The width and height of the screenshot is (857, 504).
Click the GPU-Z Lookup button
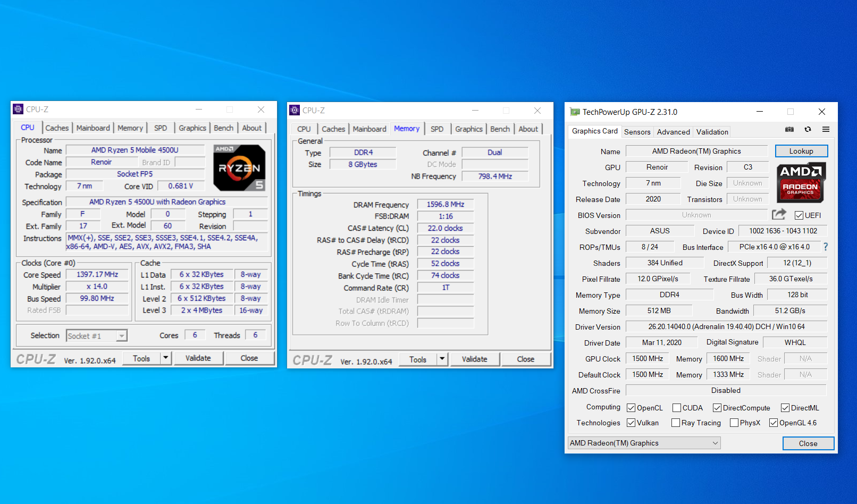click(801, 151)
